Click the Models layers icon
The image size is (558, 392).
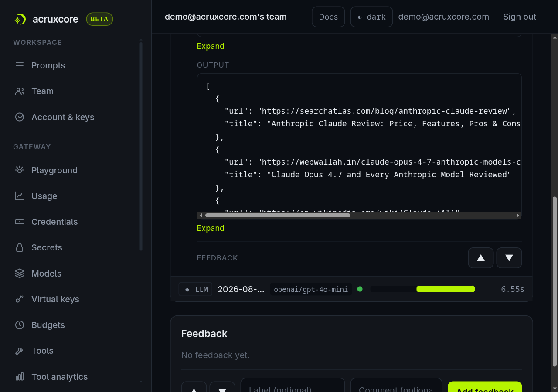(20, 274)
